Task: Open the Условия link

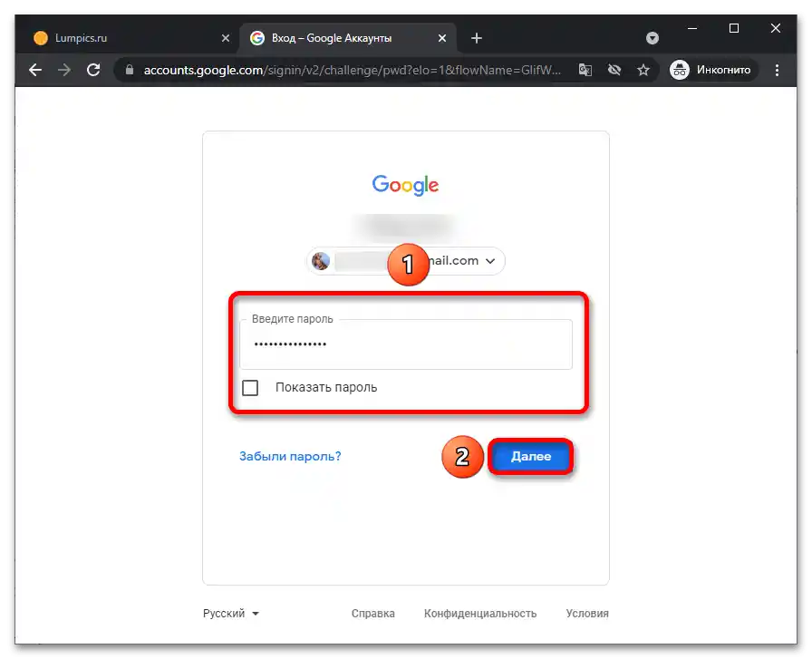Action: [587, 614]
